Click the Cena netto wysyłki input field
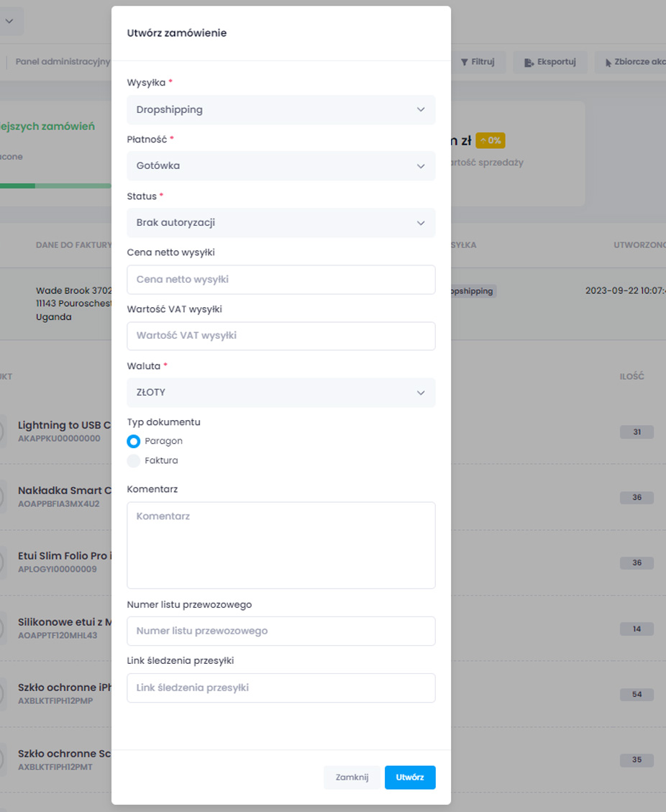Screen dimensions: 666x812 tap(280, 280)
